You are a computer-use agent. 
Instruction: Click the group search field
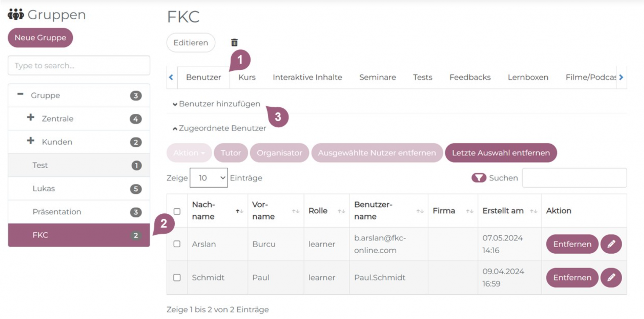pyautogui.click(x=79, y=66)
